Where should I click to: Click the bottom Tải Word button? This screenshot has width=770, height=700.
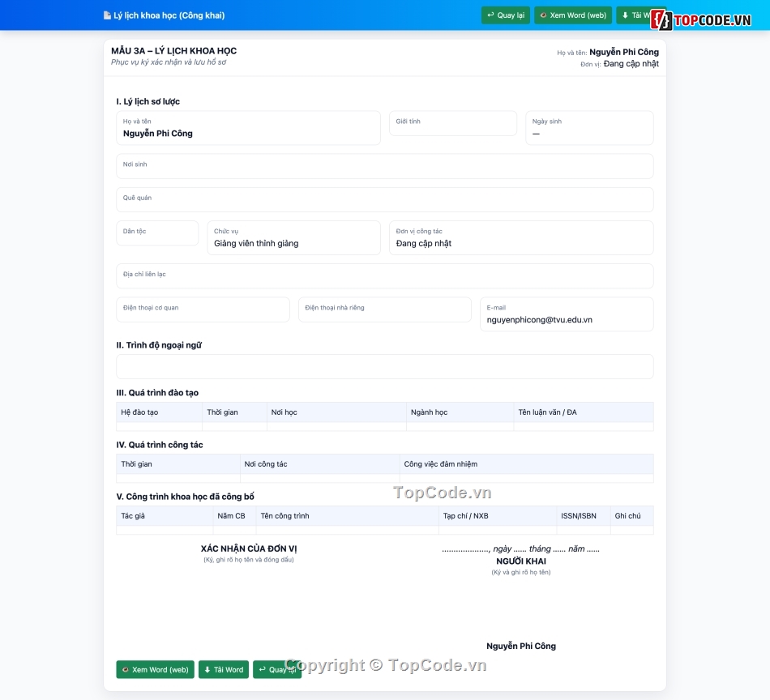coord(224,669)
